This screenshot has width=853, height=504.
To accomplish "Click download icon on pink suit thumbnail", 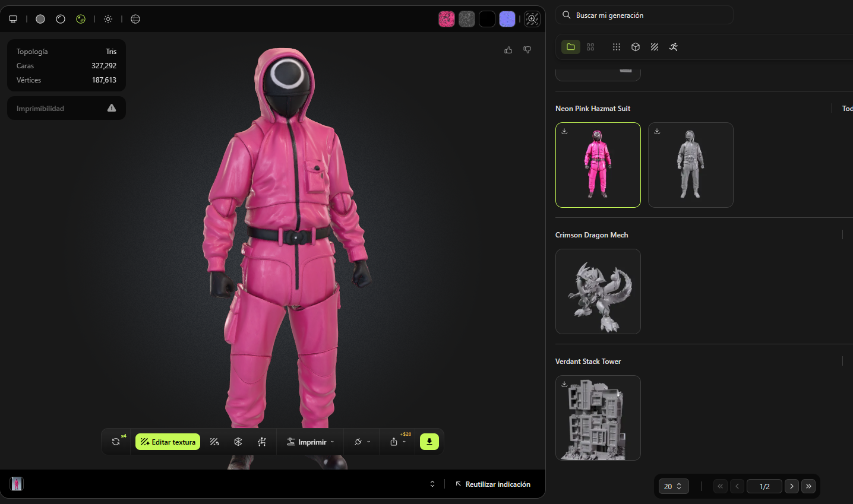I will tap(564, 131).
